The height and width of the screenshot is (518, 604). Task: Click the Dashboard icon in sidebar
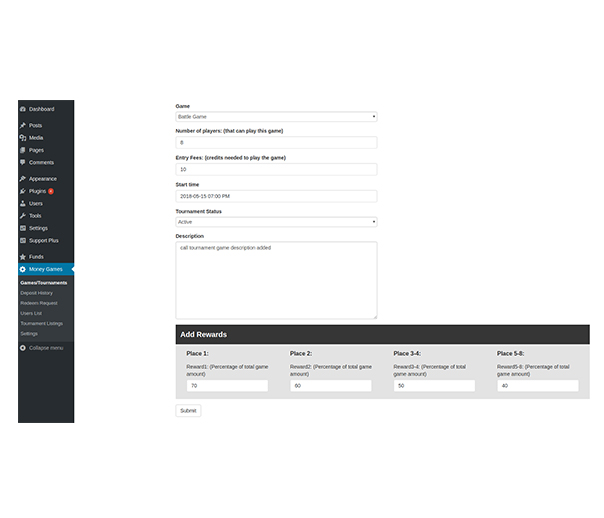coord(23,109)
